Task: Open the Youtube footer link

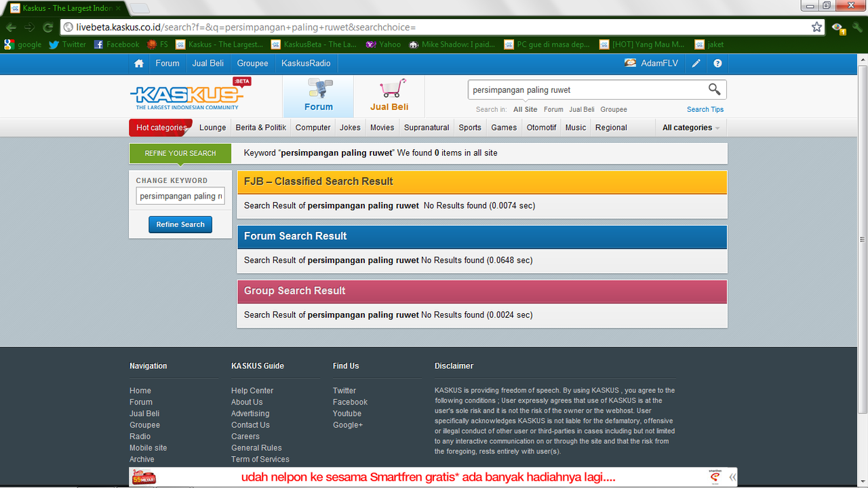Action: (347, 413)
